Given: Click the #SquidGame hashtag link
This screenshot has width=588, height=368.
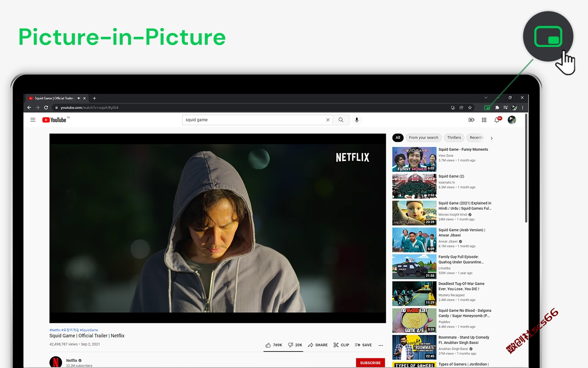Looking at the screenshot, I should pos(89,330).
